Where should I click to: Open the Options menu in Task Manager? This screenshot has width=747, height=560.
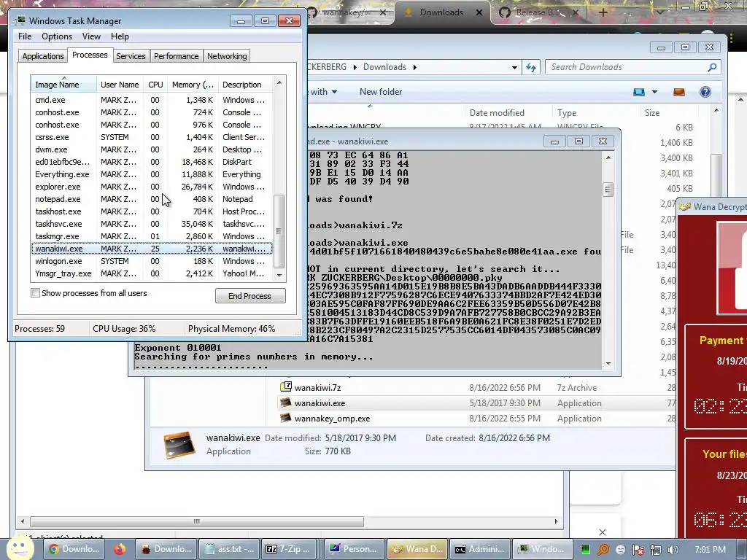57,36
